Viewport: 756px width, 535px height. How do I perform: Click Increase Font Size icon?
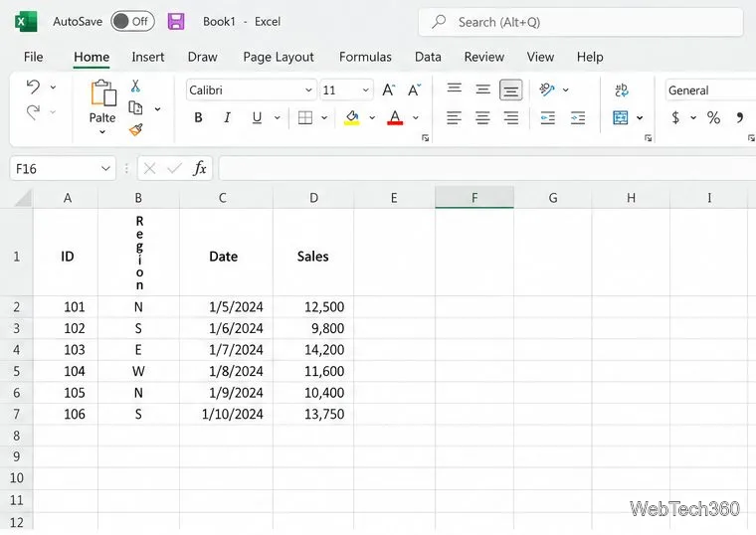pyautogui.click(x=388, y=89)
